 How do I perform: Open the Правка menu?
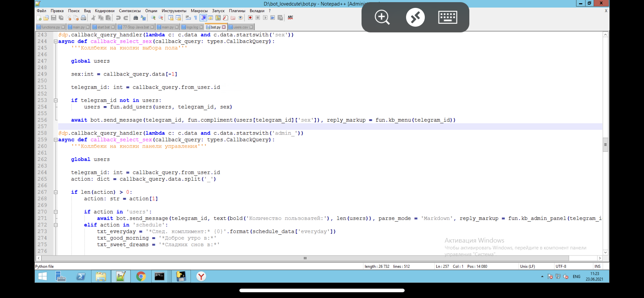coord(57,11)
